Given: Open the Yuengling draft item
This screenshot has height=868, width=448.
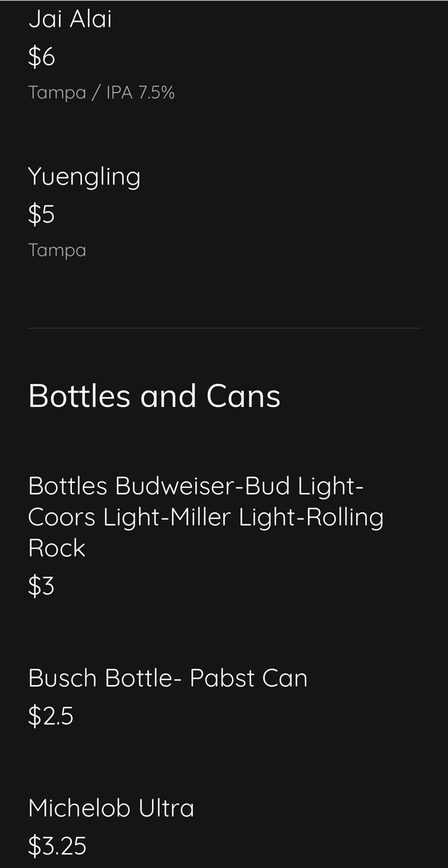Looking at the screenshot, I should click(84, 176).
